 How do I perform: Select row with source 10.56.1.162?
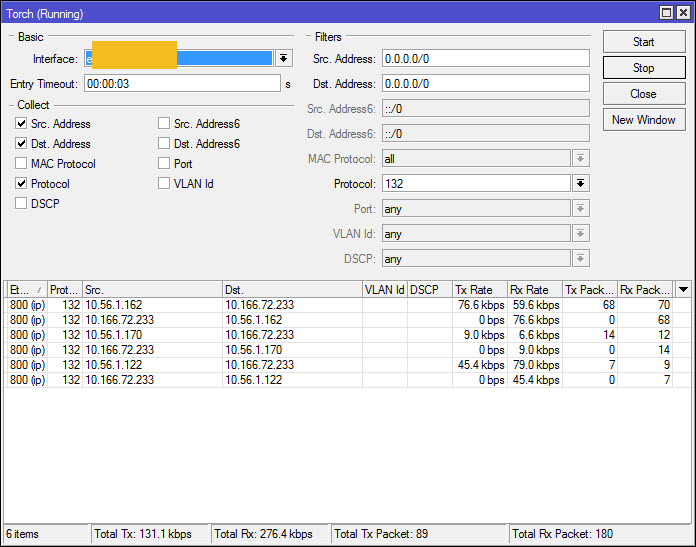pyautogui.click(x=347, y=305)
